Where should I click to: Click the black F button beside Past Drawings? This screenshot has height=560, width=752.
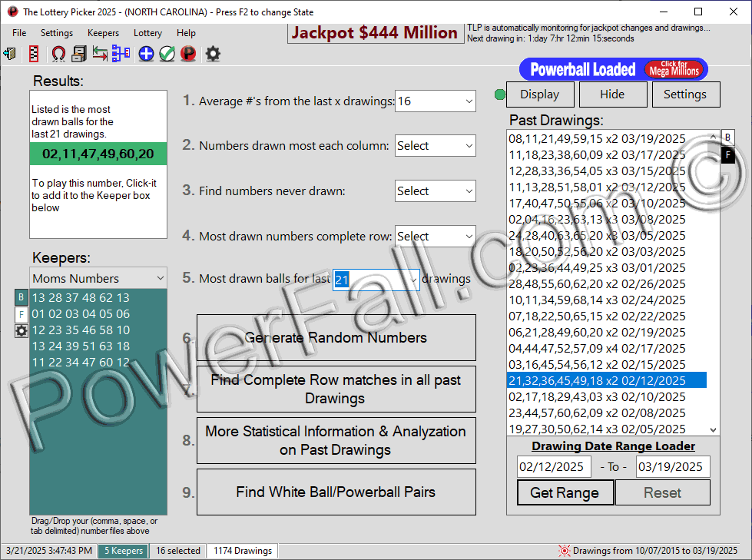click(728, 155)
